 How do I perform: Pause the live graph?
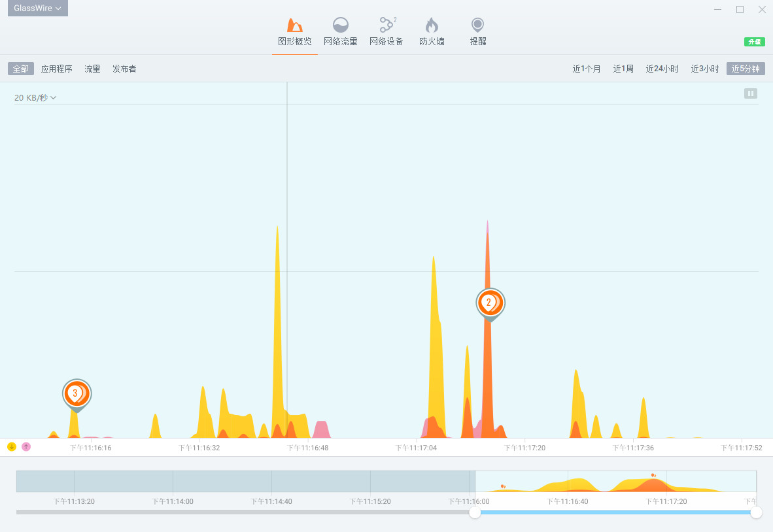(750, 93)
